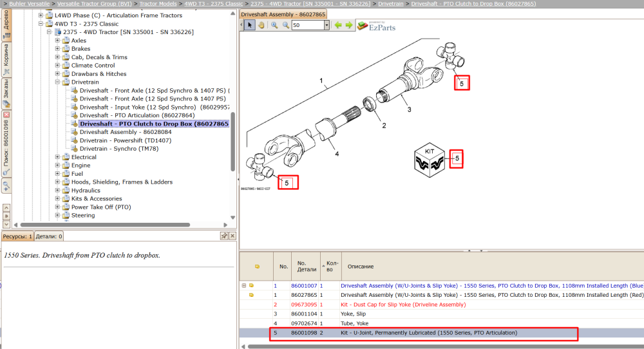This screenshot has width=644, height=349.
Task: Open Driveshaft - Input Yoke (12 Spd Synchro)
Action: click(x=155, y=107)
